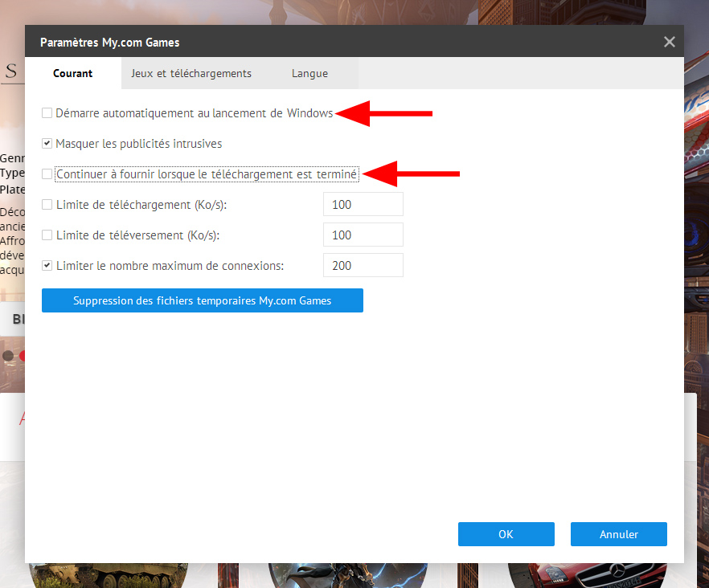Enable Limite de téléversement checkbox
This screenshot has height=588, width=709.
(47, 235)
